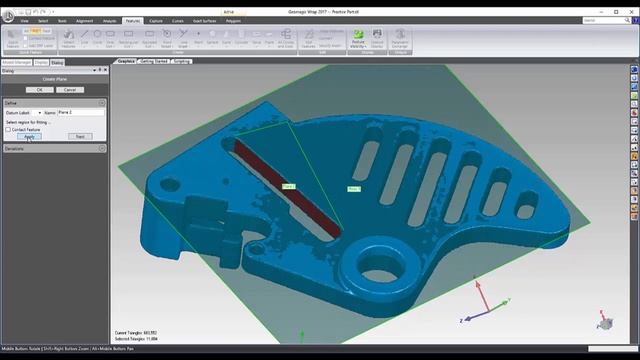
Task: Open the Exact Surfaces ribbon tab
Action: pos(204,21)
